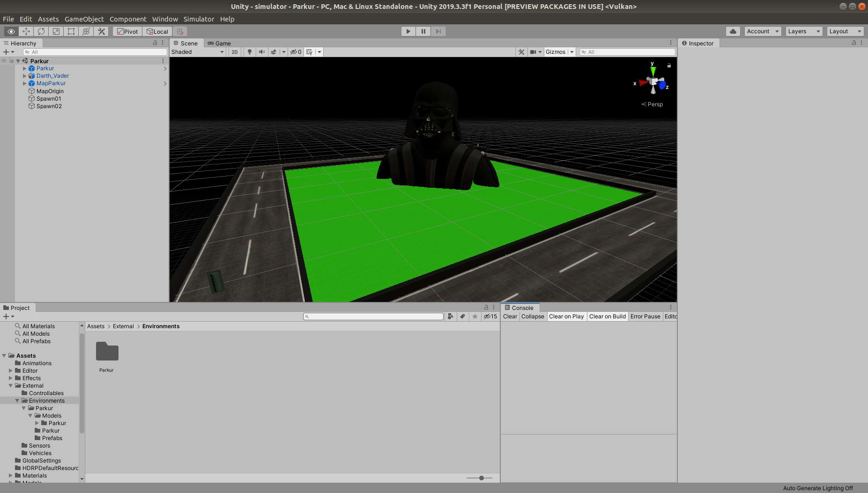Select the Rotate tool

[41, 31]
